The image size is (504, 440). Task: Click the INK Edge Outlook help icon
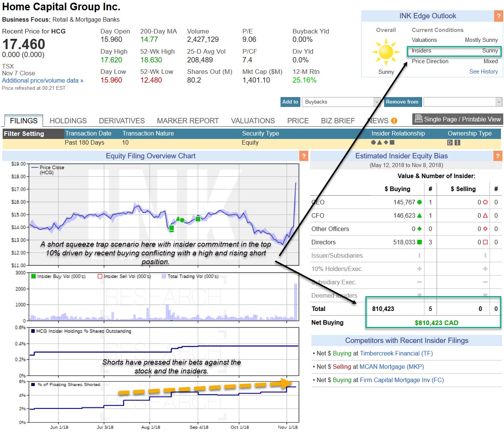(x=498, y=16)
